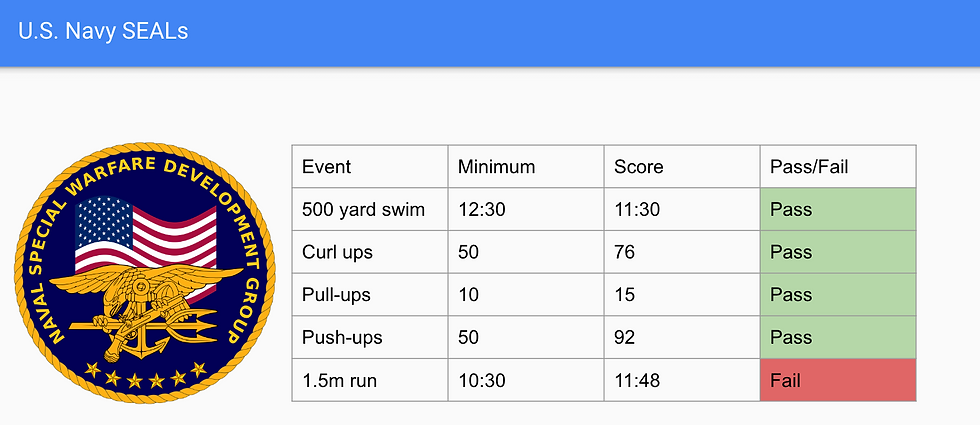Click the Pull-ups event cell

coord(370,294)
